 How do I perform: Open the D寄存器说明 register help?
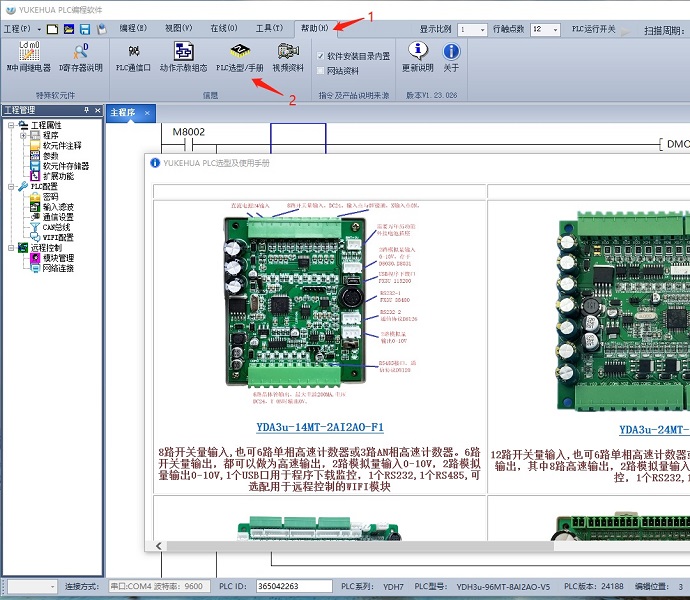pos(81,56)
